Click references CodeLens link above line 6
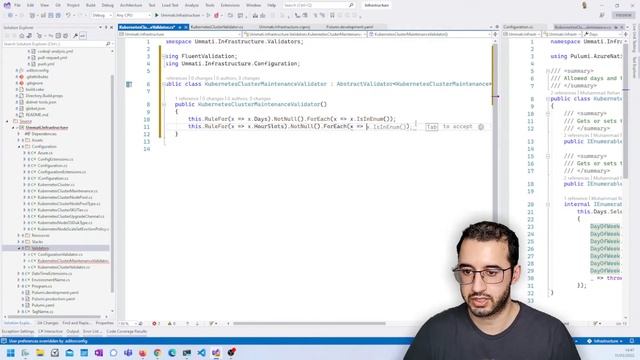The image size is (640, 360). pos(176,78)
